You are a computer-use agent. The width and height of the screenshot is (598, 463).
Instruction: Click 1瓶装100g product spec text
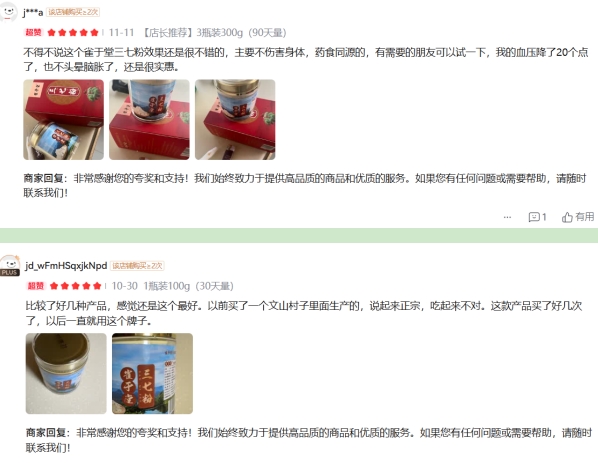tap(167, 286)
